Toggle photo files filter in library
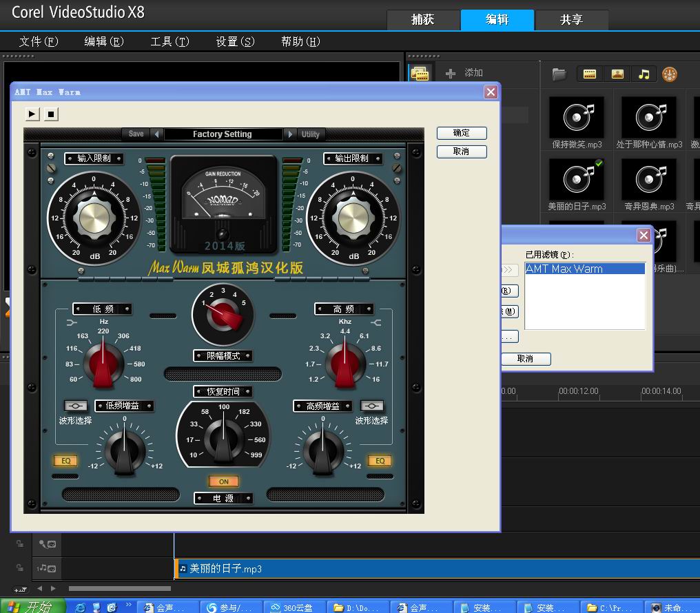The image size is (700, 613). tap(617, 74)
